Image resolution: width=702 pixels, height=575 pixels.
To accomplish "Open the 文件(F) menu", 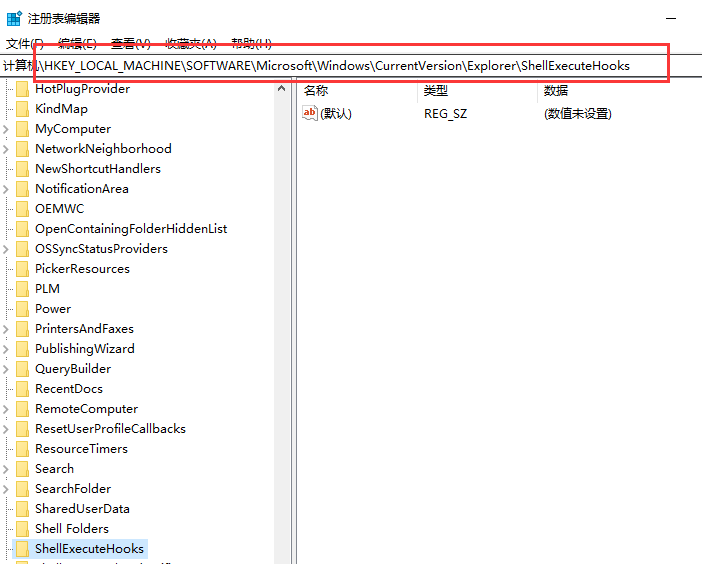I will [24, 44].
